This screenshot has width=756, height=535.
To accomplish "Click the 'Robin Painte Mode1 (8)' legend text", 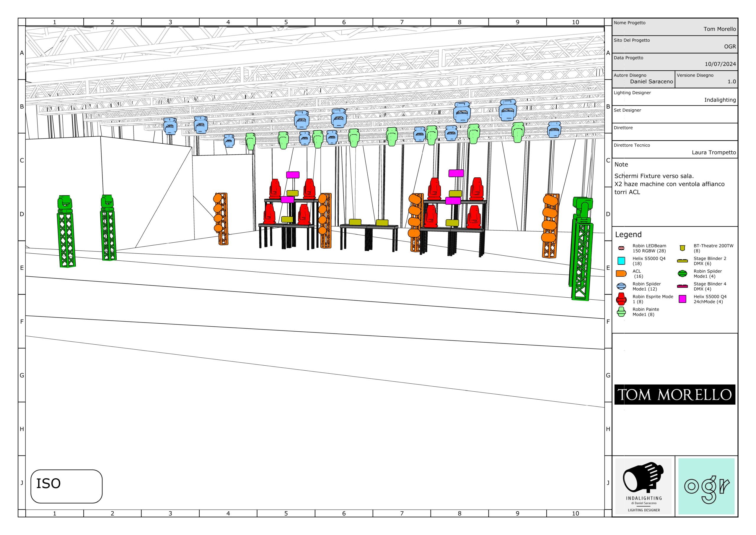I will (646, 312).
